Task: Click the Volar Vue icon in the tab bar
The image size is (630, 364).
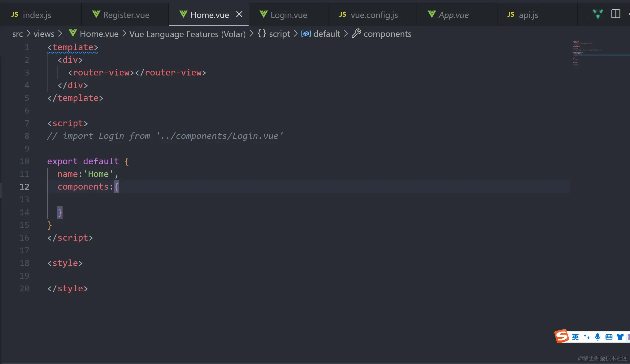Action: [x=598, y=14]
